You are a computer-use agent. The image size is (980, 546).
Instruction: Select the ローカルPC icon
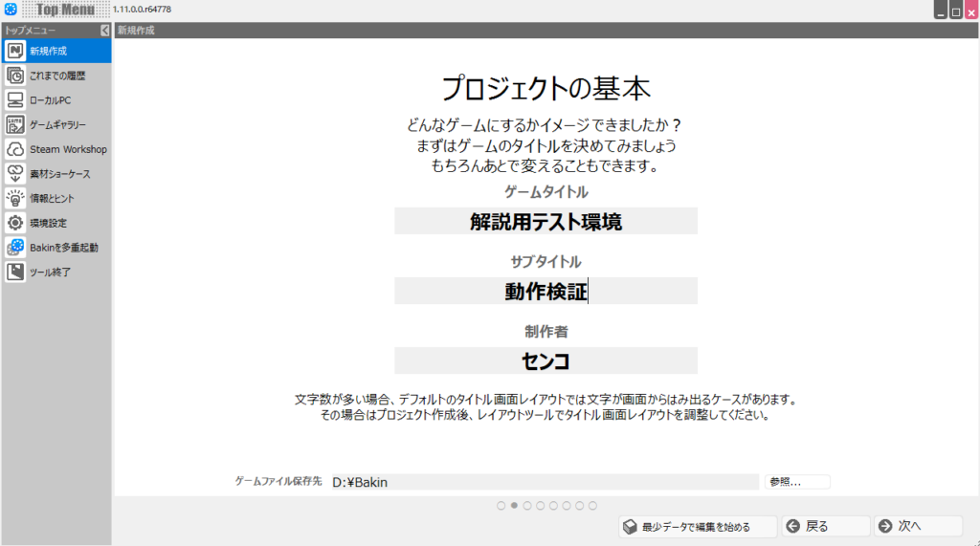[x=15, y=100]
